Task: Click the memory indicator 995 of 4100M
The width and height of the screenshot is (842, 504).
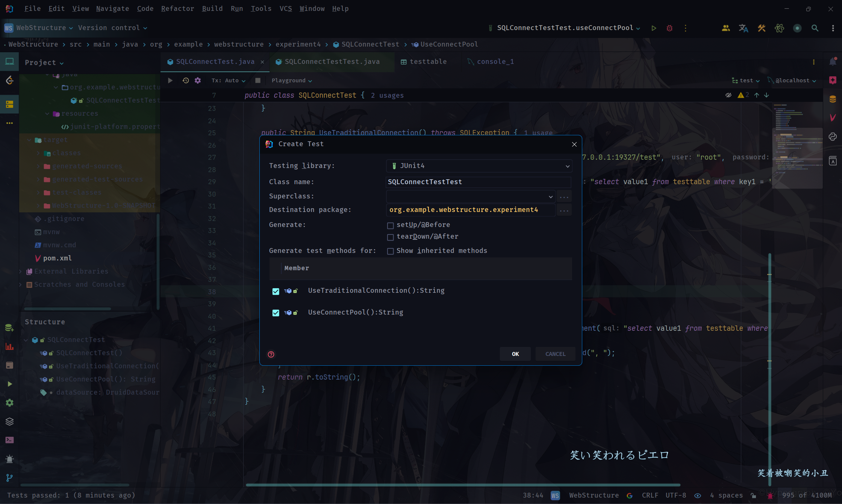Action: 807,495
